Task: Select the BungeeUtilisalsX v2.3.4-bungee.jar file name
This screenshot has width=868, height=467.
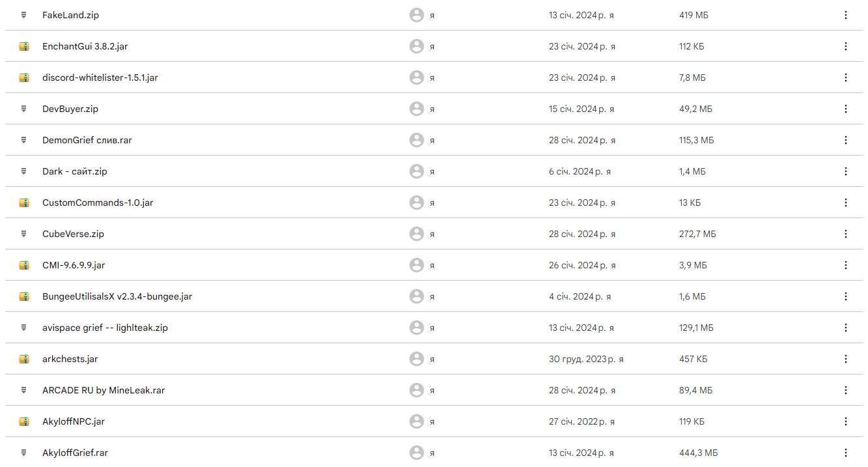Action: [x=117, y=296]
